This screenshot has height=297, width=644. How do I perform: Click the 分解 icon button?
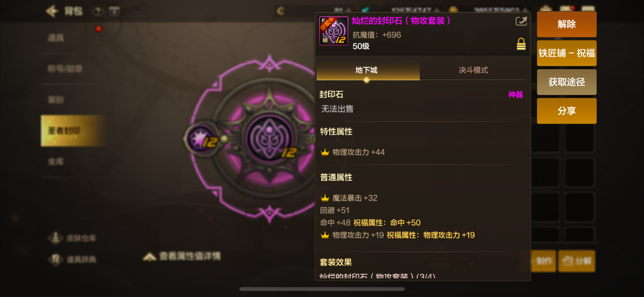point(576,261)
